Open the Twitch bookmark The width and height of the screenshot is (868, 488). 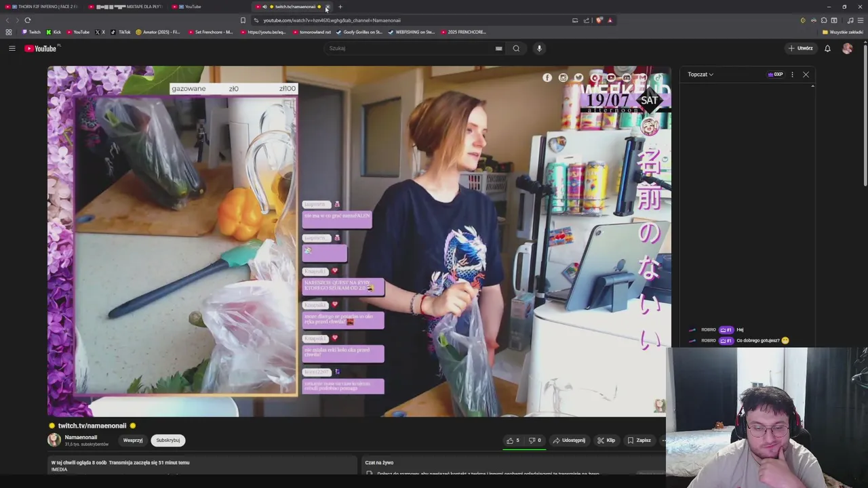pos(31,32)
